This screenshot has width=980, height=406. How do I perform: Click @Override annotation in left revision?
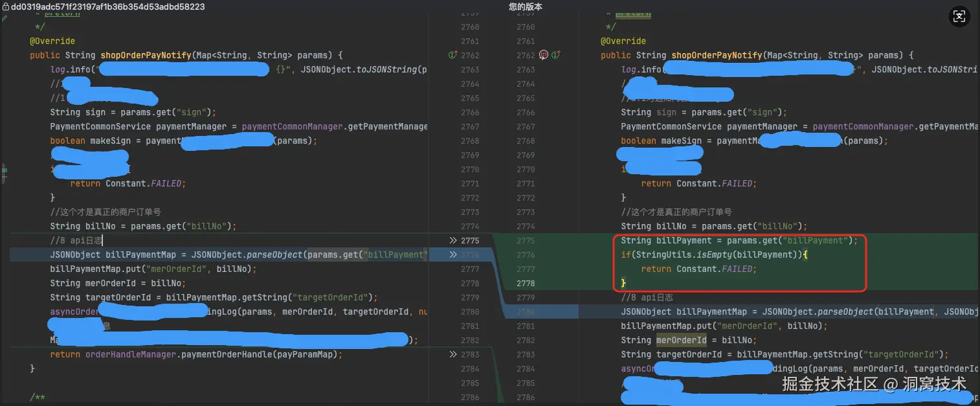(52, 41)
